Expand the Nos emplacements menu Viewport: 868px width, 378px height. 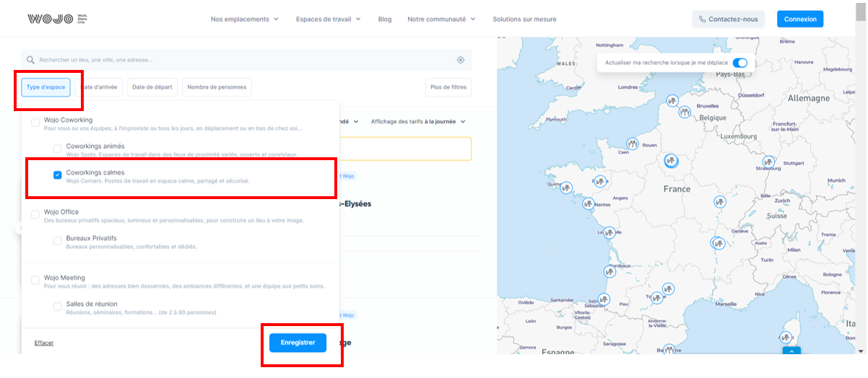245,19
